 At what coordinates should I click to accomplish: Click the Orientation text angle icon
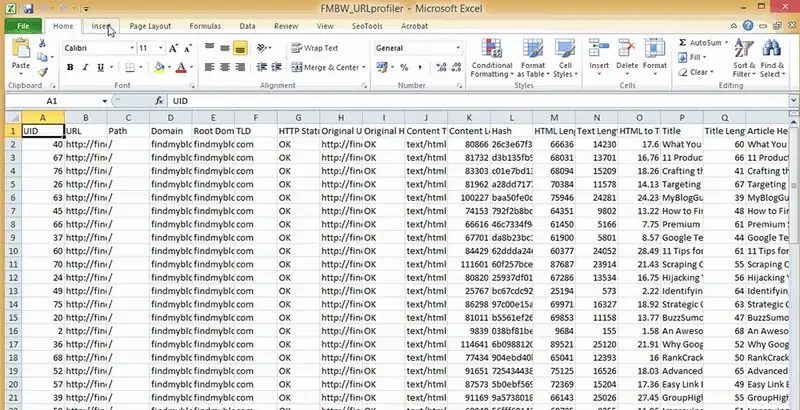pos(262,48)
